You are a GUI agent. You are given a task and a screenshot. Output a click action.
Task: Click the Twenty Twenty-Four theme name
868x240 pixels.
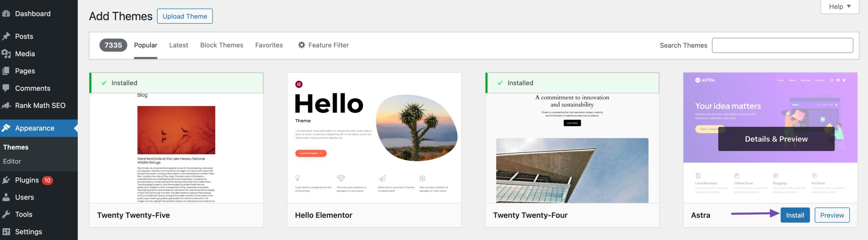tap(530, 215)
